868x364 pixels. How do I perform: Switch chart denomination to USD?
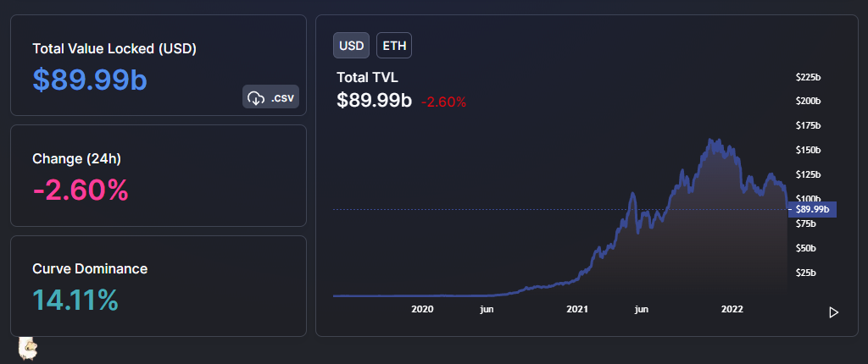tap(351, 45)
